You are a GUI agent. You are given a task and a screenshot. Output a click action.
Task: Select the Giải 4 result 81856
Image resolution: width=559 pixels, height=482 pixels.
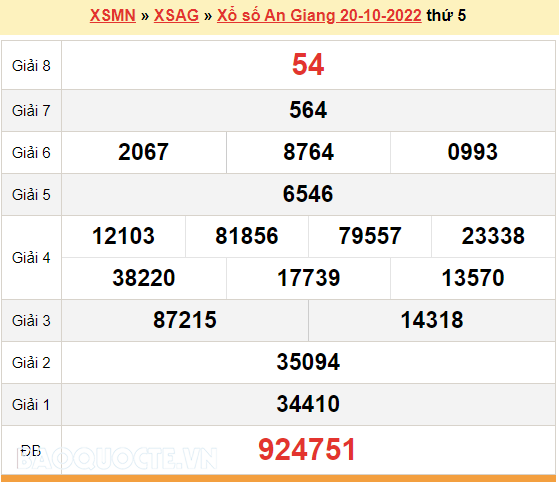[x=247, y=236]
